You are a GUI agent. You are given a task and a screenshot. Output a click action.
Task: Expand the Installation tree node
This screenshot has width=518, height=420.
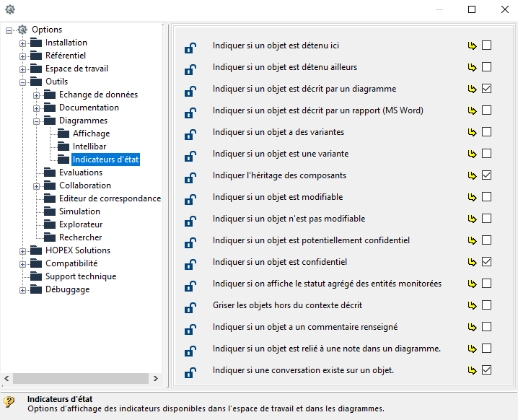tap(23, 43)
